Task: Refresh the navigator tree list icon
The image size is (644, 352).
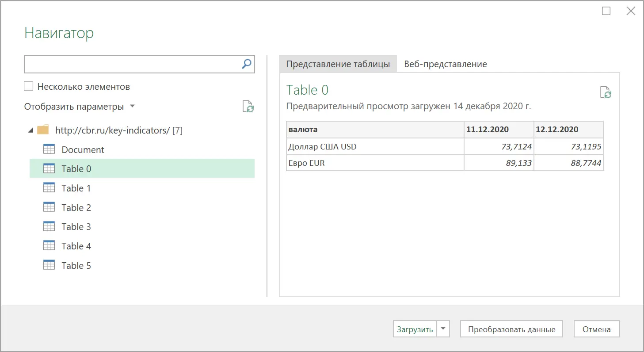Action: [x=248, y=107]
